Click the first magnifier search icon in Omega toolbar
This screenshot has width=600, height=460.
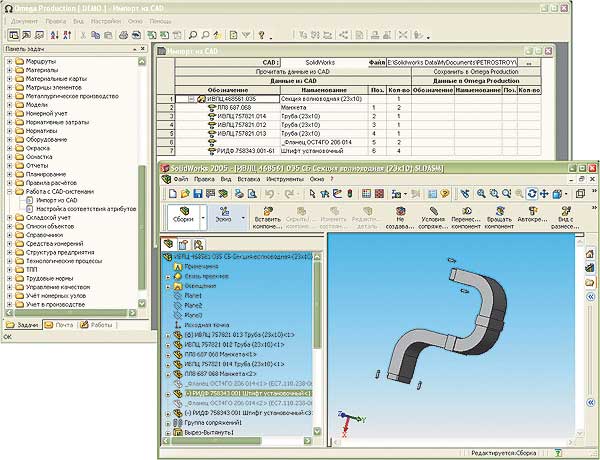pos(192,35)
